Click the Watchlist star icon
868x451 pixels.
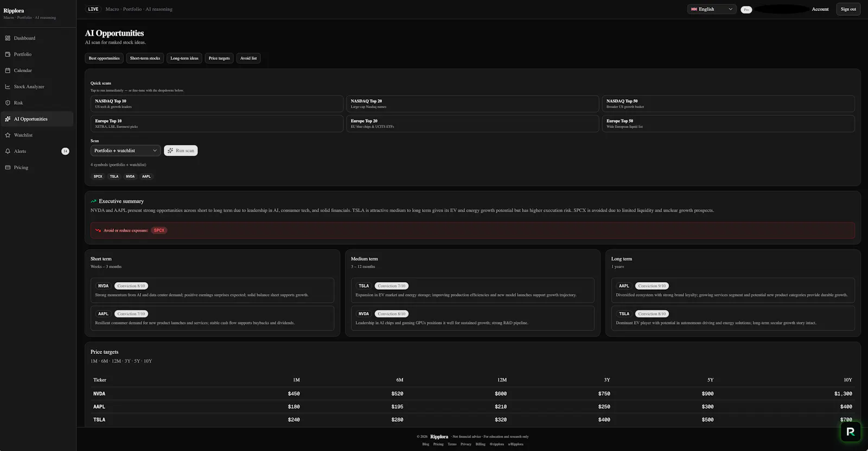(x=8, y=135)
